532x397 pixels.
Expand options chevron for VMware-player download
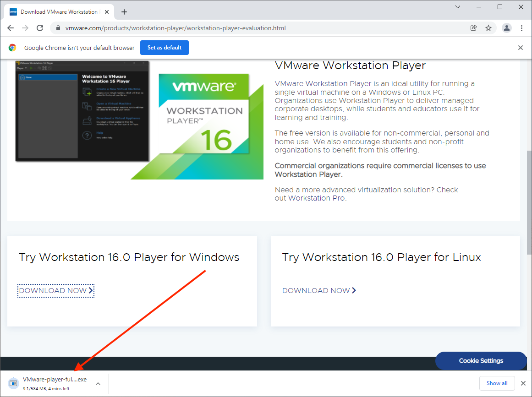coord(98,384)
